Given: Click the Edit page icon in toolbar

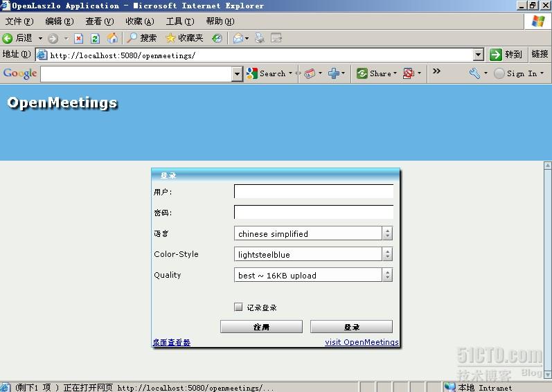Looking at the screenshot, I should click(276, 37).
